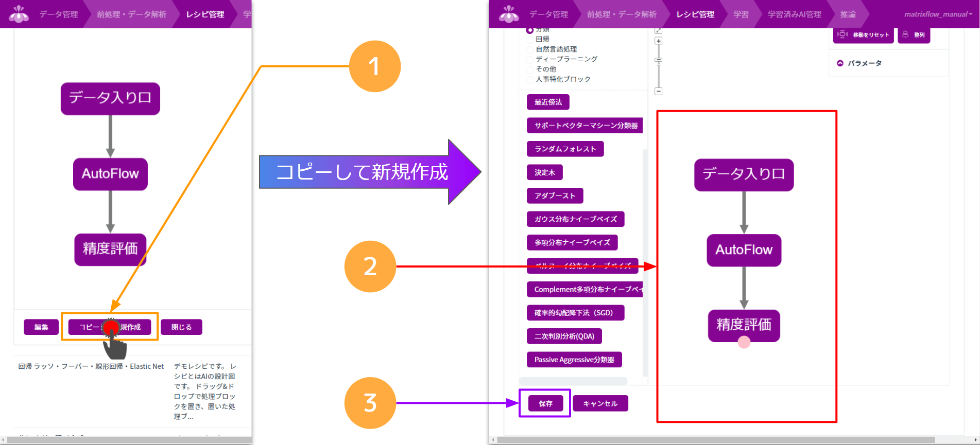980x445 pixels.
Task: Click the zoom slider handle
Action: 658,60
